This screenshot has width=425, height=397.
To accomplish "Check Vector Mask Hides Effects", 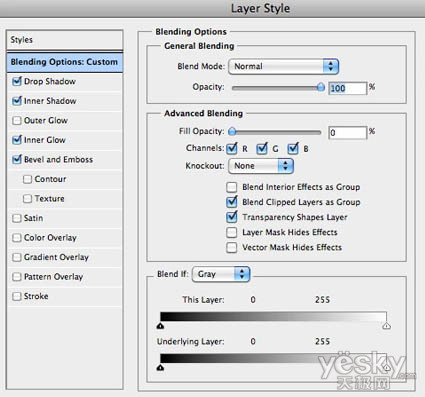I will 232,248.
